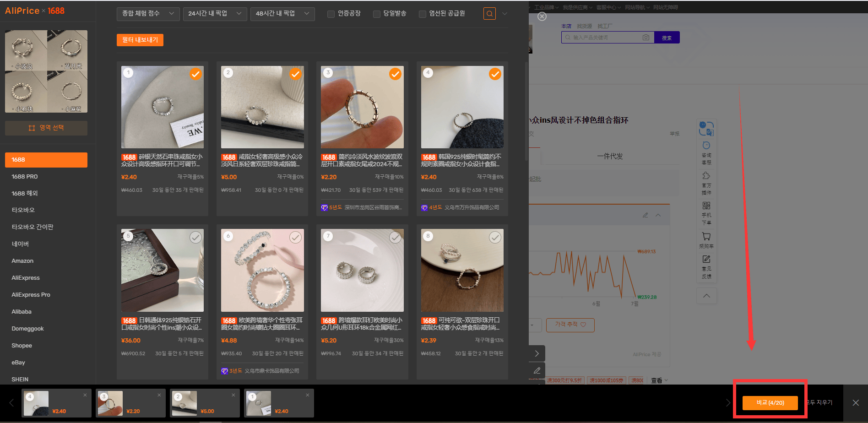This screenshot has width=868, height=423.
Task: Click the orange search icon in filter bar
Action: [x=489, y=14]
